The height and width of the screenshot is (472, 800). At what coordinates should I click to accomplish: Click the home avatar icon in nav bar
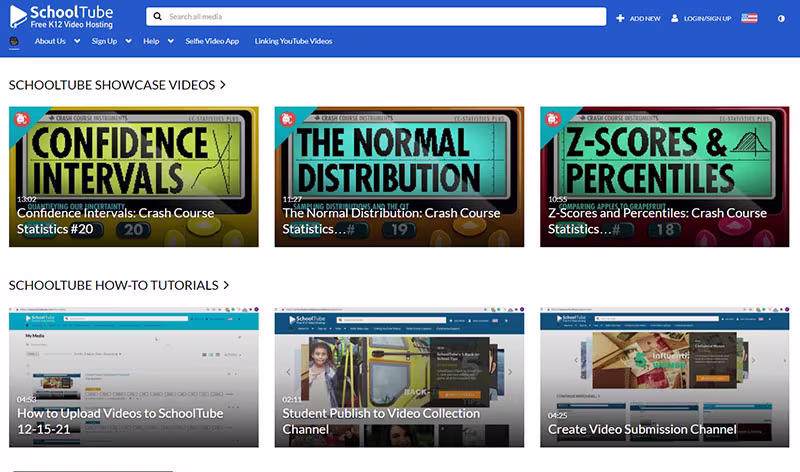(x=14, y=41)
